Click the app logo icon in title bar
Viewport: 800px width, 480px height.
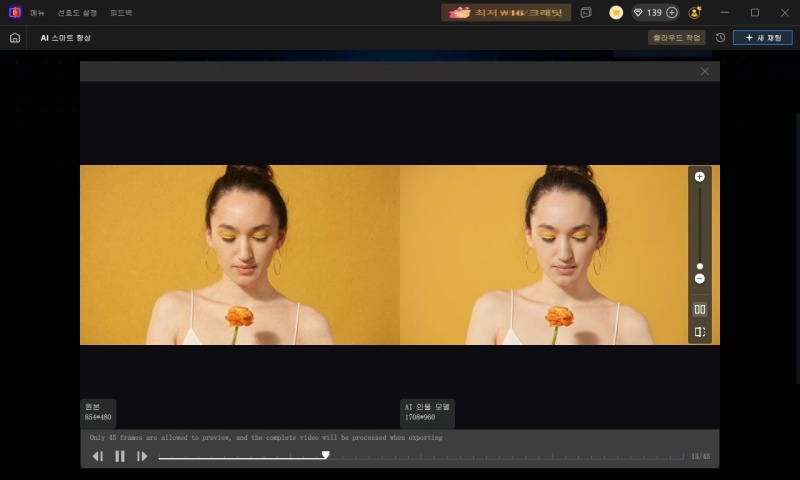(x=15, y=12)
